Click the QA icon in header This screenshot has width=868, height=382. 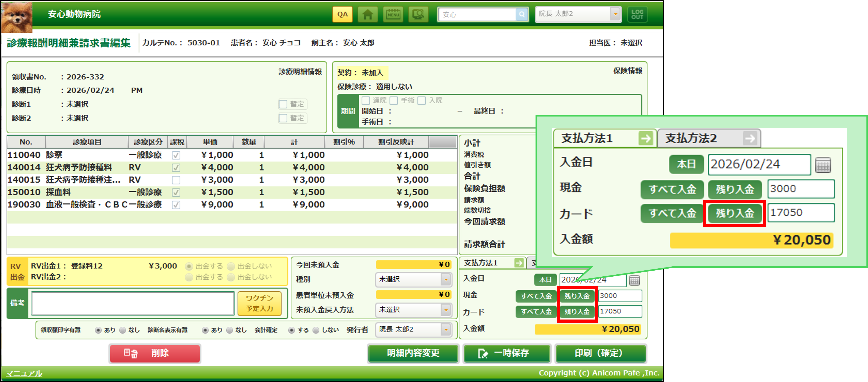click(342, 14)
